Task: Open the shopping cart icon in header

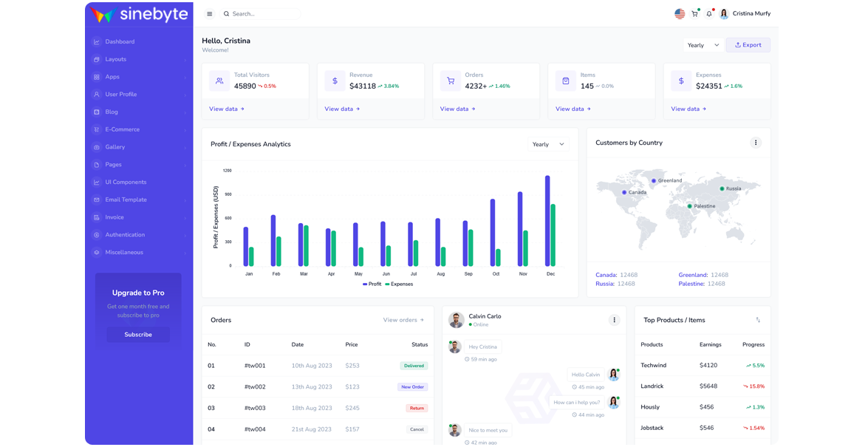Action: (694, 14)
